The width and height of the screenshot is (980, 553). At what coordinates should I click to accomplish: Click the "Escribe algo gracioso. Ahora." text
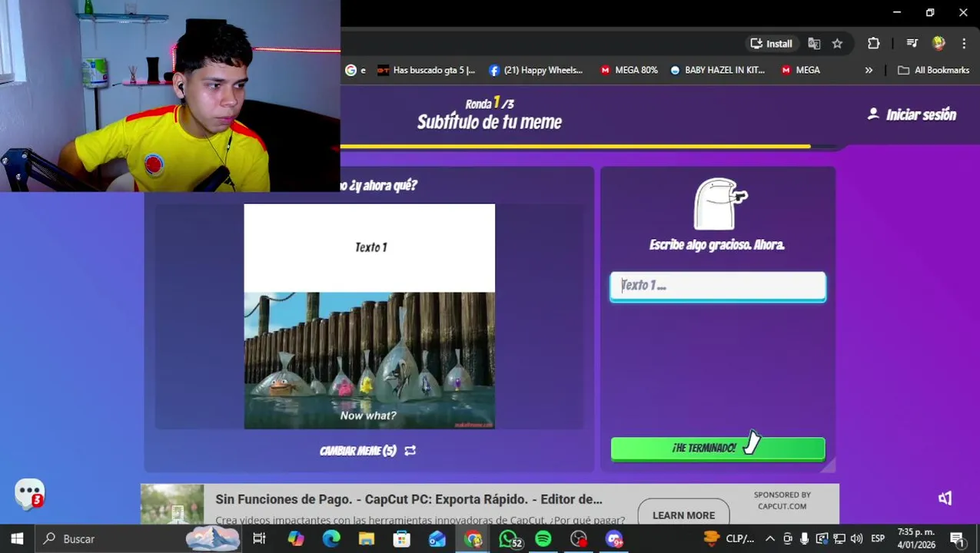[717, 245]
